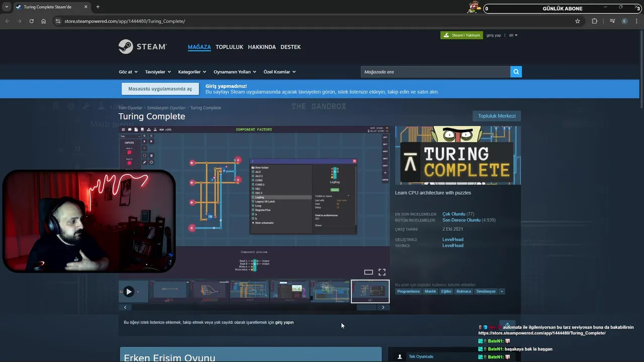Open the browser extensions puzzle icon
The height and width of the screenshot is (362, 644).
click(595, 21)
